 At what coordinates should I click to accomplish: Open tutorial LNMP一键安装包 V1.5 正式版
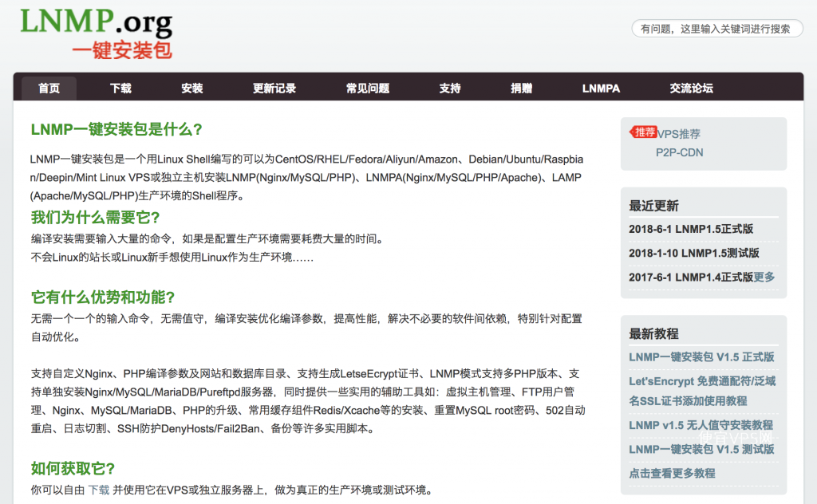point(701,357)
